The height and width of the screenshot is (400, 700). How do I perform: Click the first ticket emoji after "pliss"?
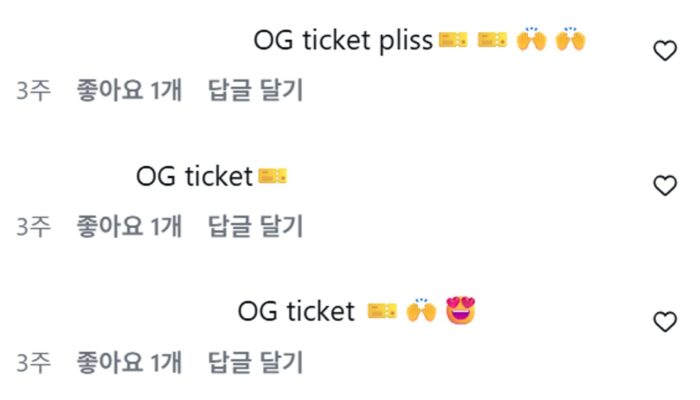point(453,41)
